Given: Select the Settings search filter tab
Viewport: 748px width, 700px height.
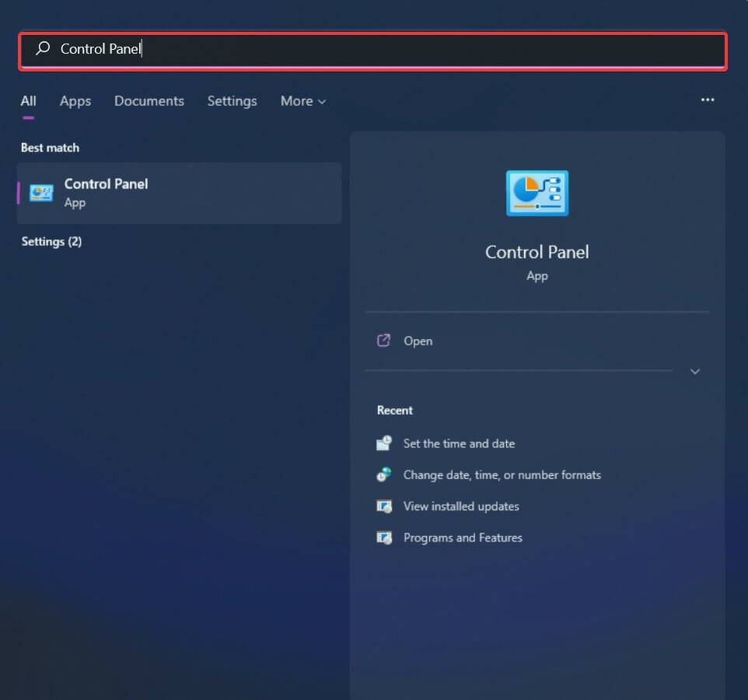Looking at the screenshot, I should point(232,101).
